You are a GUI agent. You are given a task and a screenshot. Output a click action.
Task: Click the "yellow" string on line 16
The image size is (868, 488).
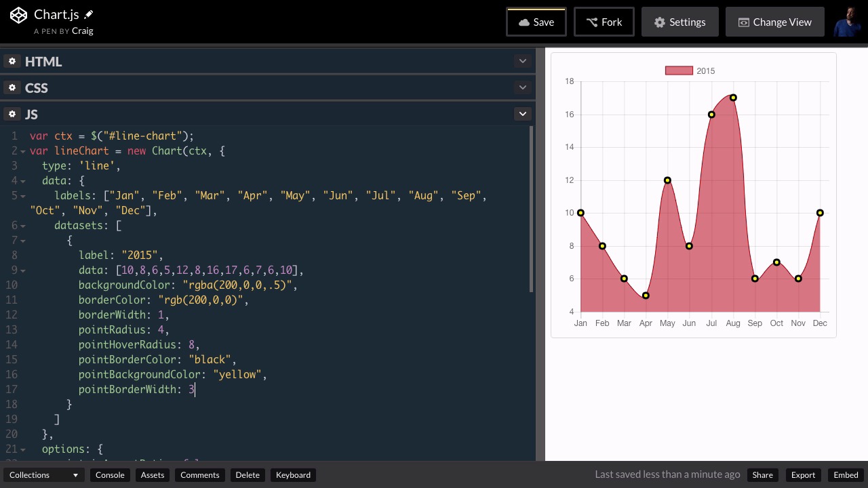[237, 375]
